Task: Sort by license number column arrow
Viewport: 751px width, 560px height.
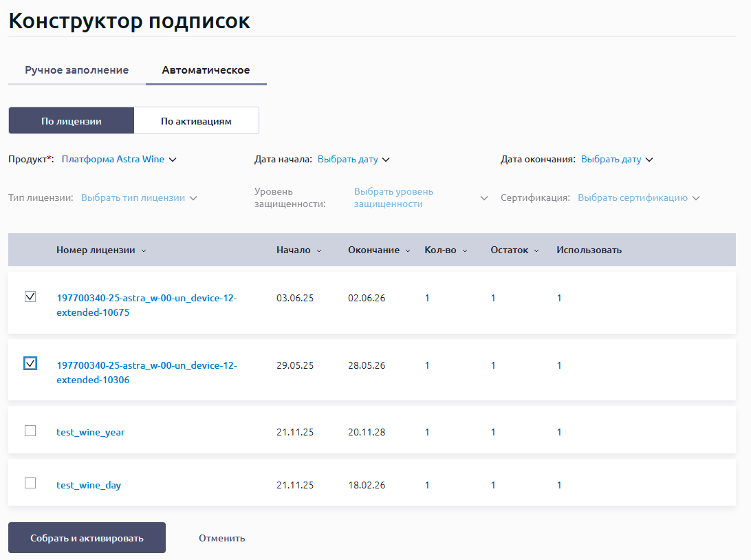Action: pos(143,250)
